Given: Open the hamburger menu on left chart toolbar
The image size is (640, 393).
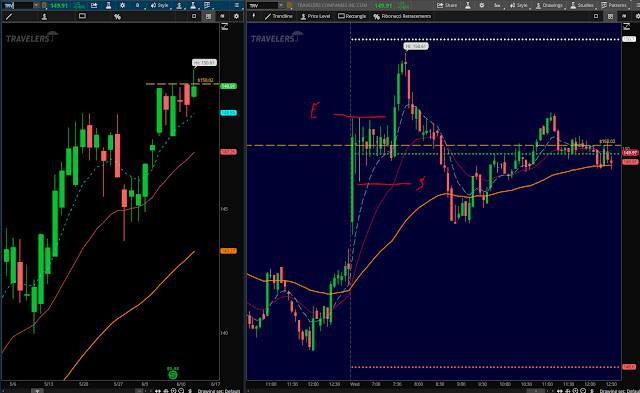Looking at the screenshot, I should pyautogui.click(x=236, y=5).
